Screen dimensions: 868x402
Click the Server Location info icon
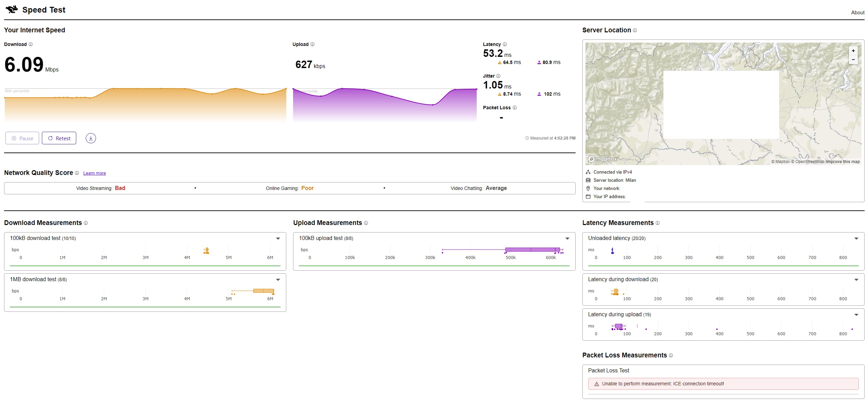(635, 30)
